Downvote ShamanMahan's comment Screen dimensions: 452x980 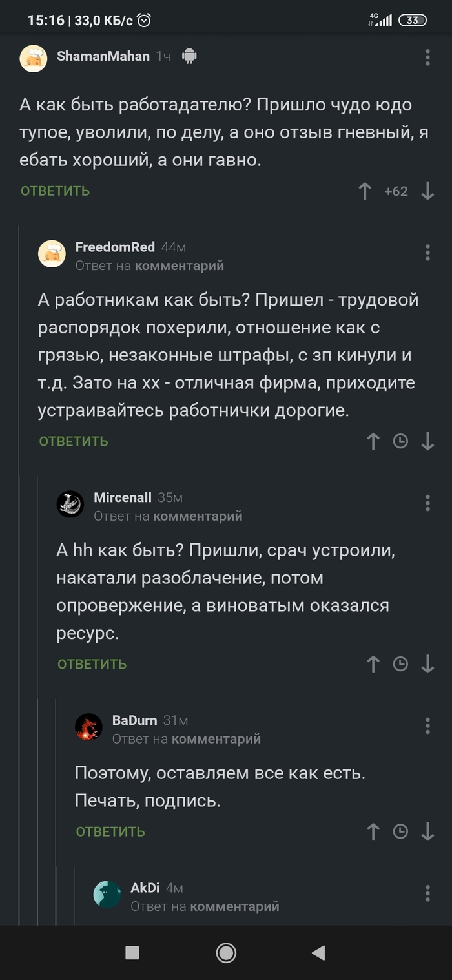click(x=427, y=191)
